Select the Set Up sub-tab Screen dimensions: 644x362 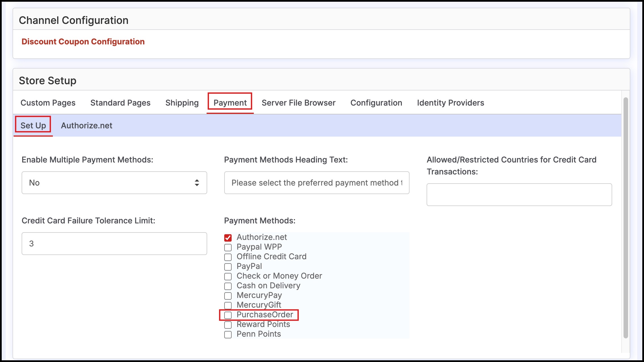tap(33, 126)
